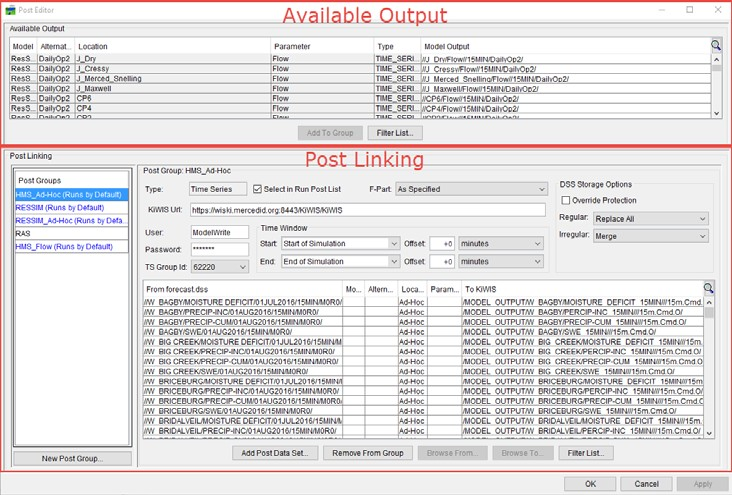732x495 pixels.
Task: Click the From forecast.dss column header
Action: pos(243,289)
